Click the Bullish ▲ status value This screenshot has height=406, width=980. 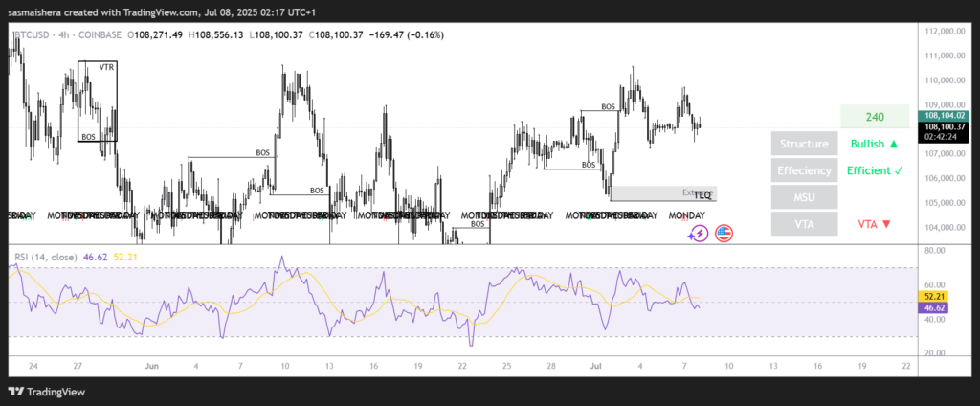tap(875, 144)
